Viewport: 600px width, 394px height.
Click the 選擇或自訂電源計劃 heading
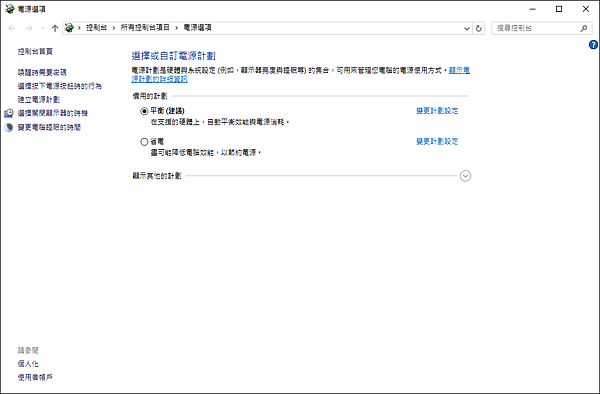tap(173, 56)
